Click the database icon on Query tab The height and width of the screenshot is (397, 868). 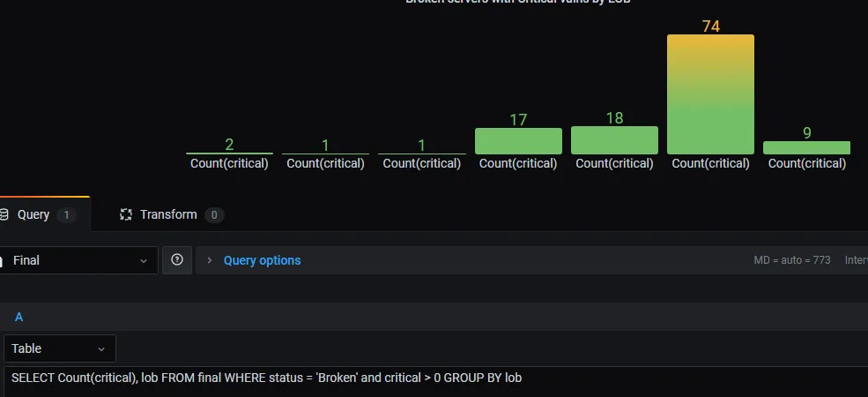[4, 214]
